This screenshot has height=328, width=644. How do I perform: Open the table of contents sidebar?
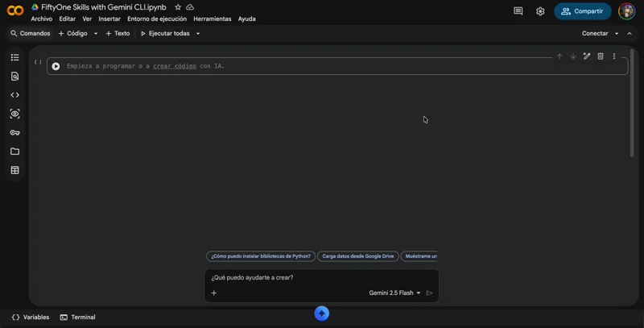14,57
